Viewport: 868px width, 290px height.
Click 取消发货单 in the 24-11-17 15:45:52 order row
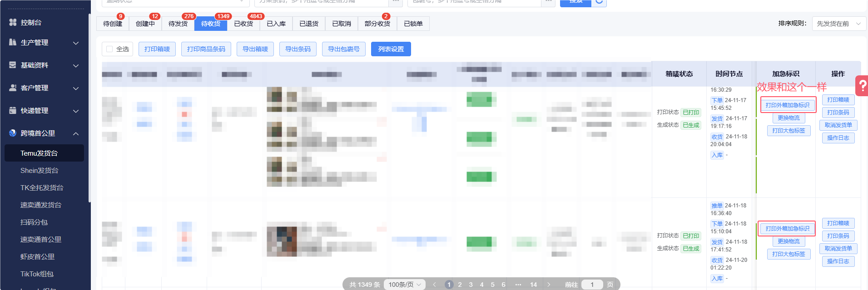pyautogui.click(x=838, y=125)
